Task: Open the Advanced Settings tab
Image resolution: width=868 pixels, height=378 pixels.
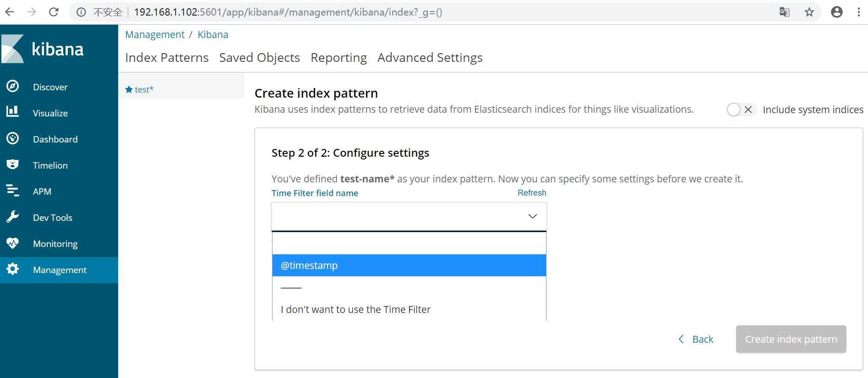Action: pyautogui.click(x=430, y=58)
